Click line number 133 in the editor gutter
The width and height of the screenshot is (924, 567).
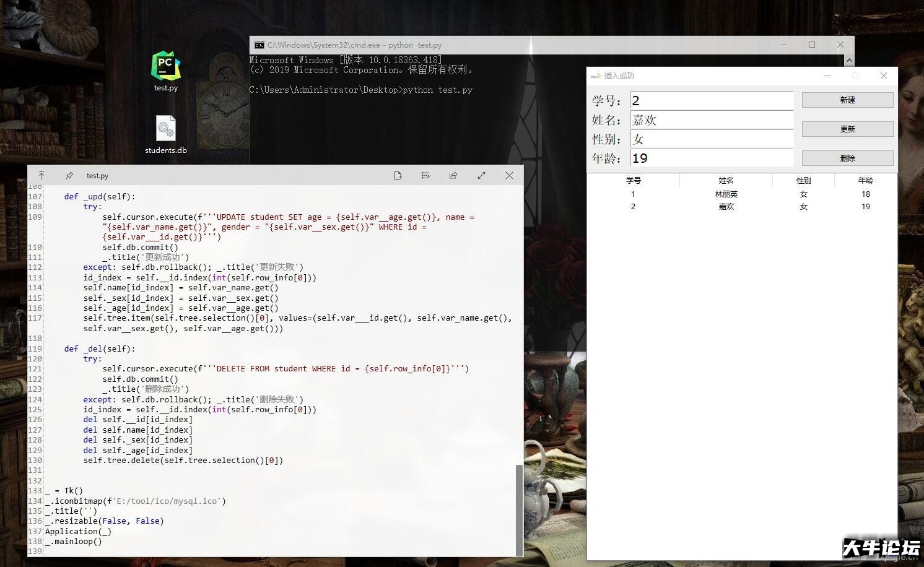coord(35,491)
